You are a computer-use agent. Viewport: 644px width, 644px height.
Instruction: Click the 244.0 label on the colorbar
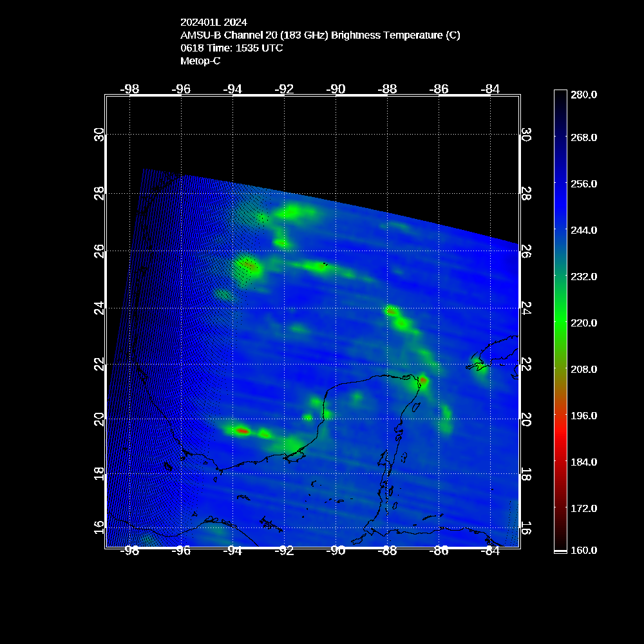[x=584, y=230]
